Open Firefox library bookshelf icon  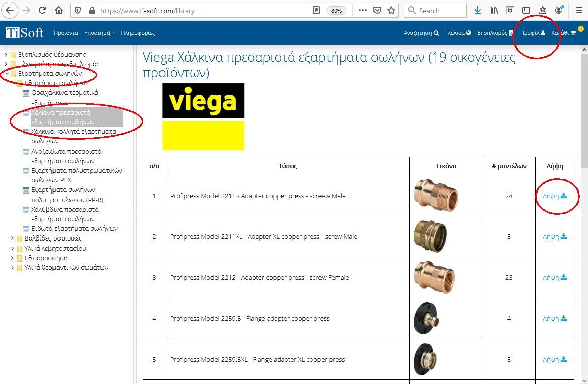click(x=495, y=10)
